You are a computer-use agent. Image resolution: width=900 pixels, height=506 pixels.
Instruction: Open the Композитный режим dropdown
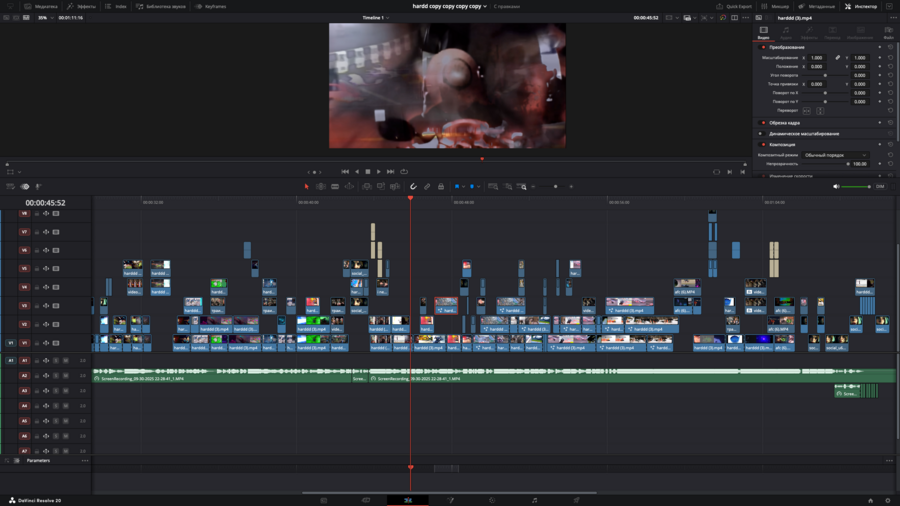pos(836,155)
